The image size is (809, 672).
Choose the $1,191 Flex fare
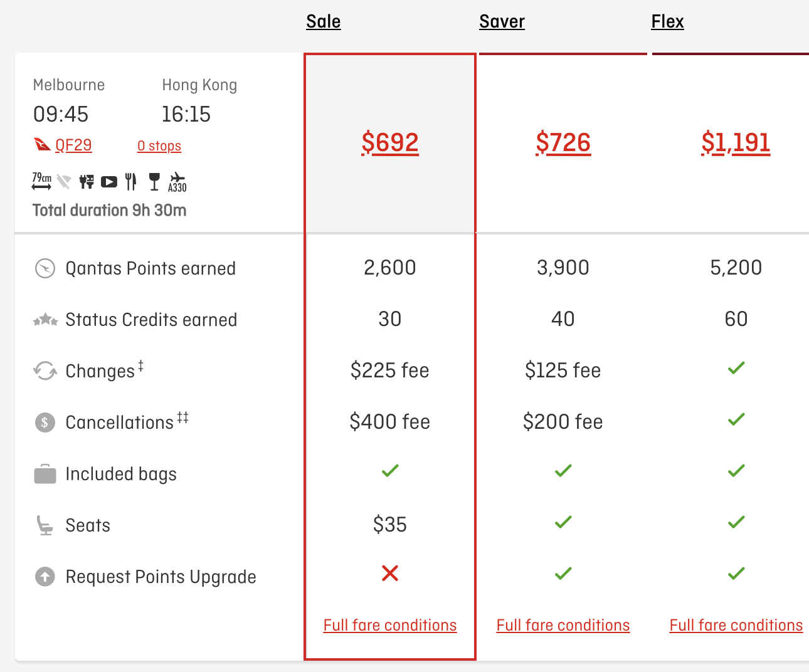(736, 142)
